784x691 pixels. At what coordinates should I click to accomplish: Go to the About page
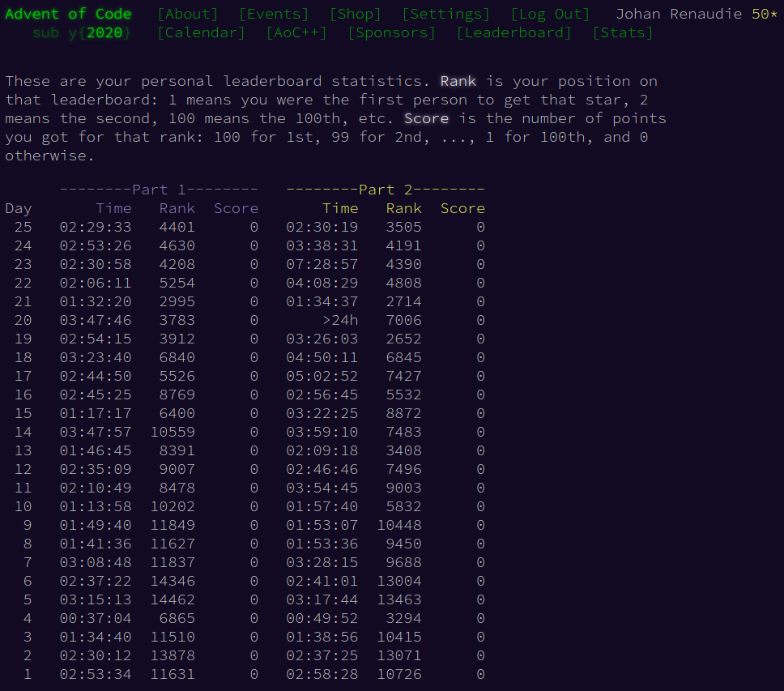[188, 14]
